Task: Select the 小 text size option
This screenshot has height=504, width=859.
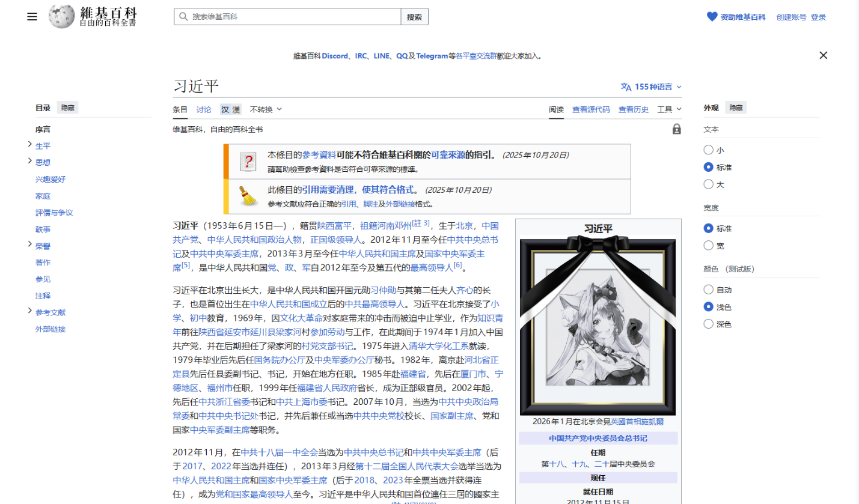Action: pos(709,150)
